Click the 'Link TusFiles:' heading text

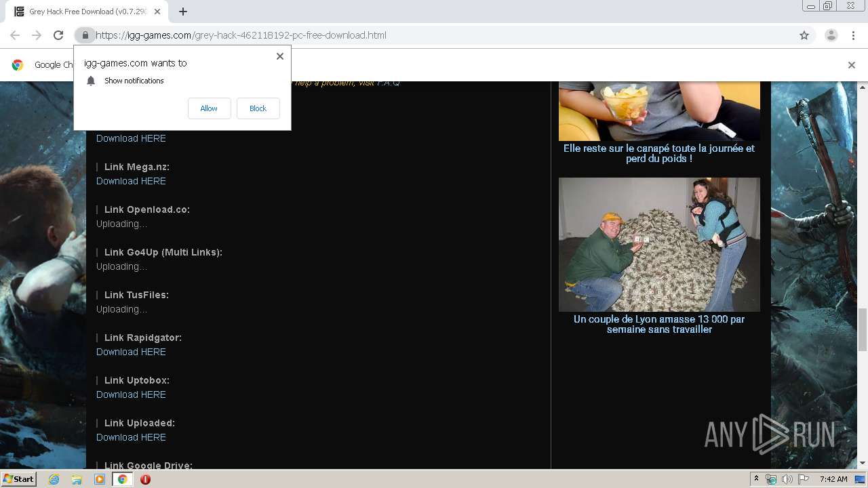136,295
